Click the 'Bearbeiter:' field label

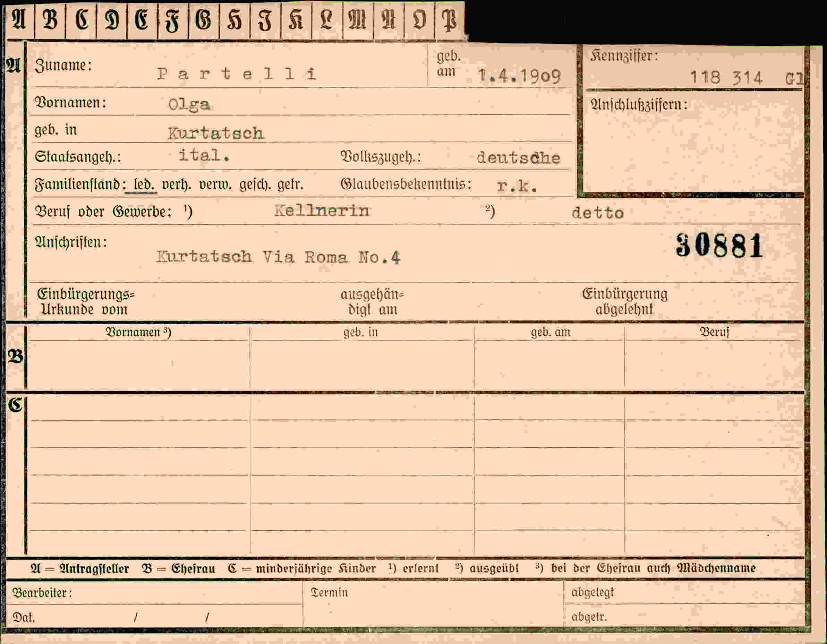pyautogui.click(x=42, y=593)
